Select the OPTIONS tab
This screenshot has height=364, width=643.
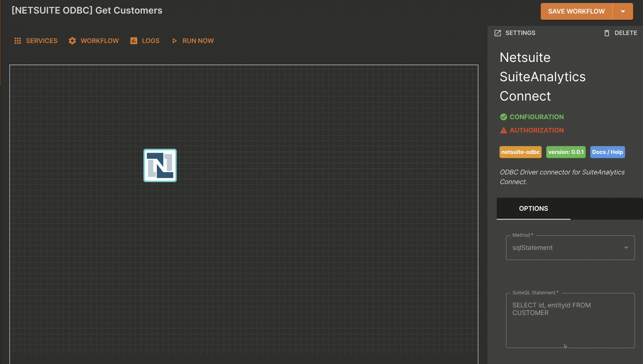533,208
